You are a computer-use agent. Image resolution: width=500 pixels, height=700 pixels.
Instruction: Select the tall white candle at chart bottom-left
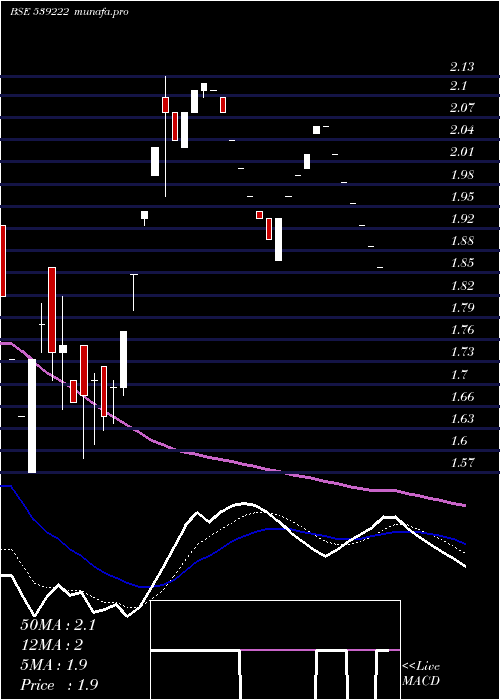coord(32,416)
